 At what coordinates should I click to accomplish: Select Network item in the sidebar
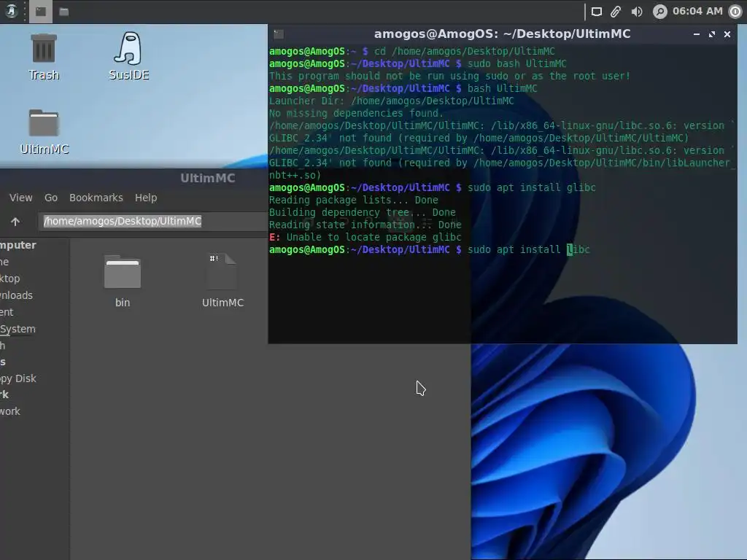pyautogui.click(x=10, y=411)
